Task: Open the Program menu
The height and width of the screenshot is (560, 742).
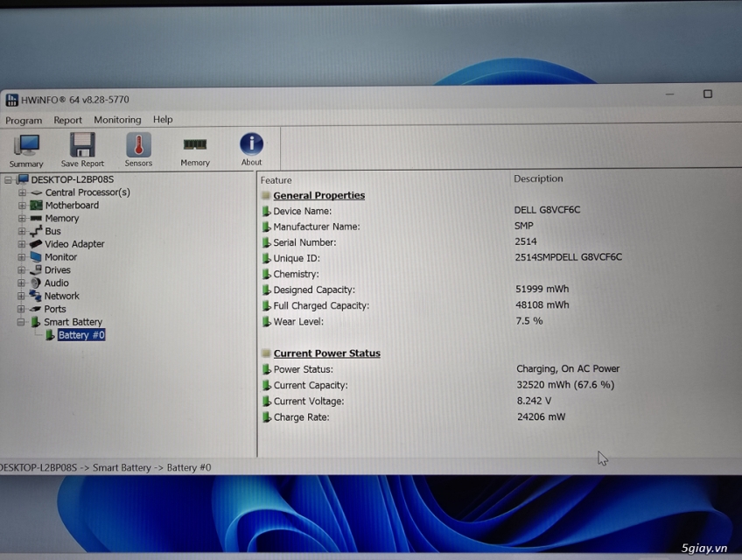Action: 24,120
